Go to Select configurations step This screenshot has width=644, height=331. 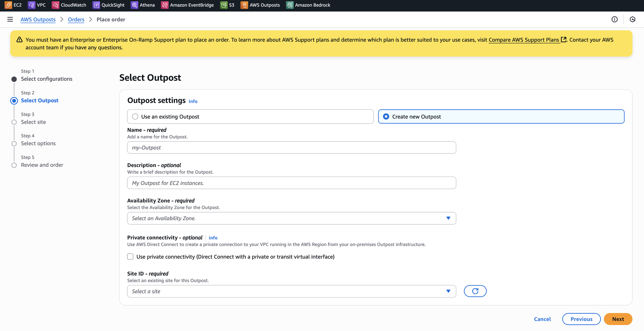[47, 79]
